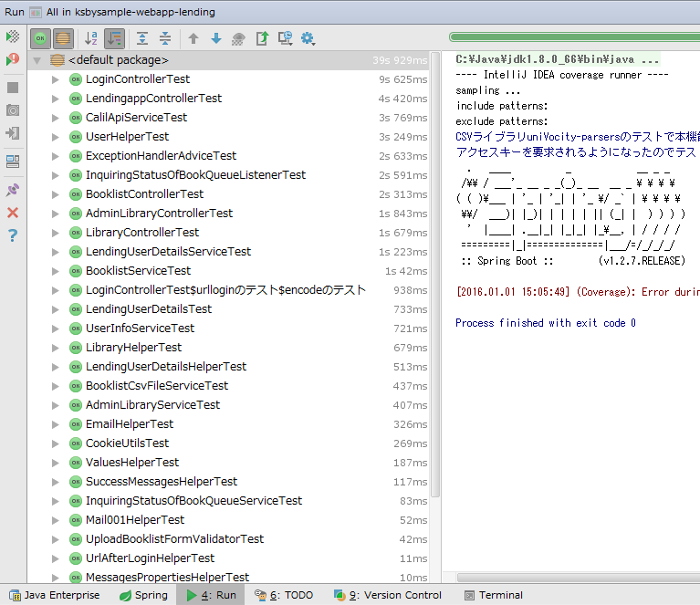
Task: Expand UserHelperTest node
Action: (56, 137)
